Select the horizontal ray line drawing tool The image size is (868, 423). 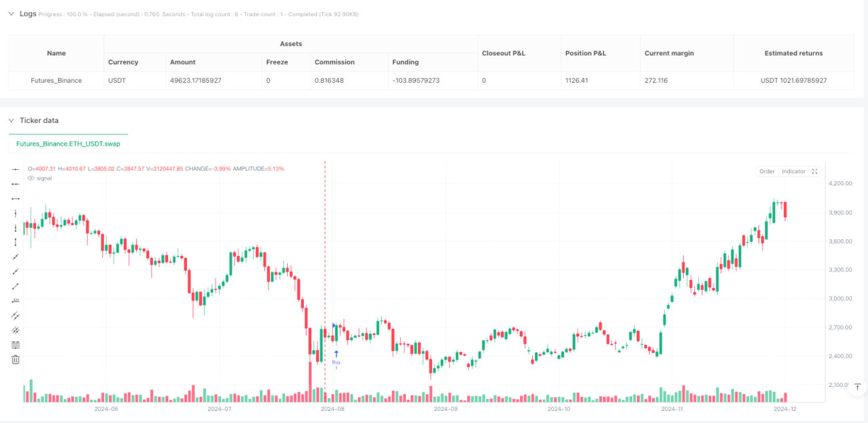click(x=15, y=184)
